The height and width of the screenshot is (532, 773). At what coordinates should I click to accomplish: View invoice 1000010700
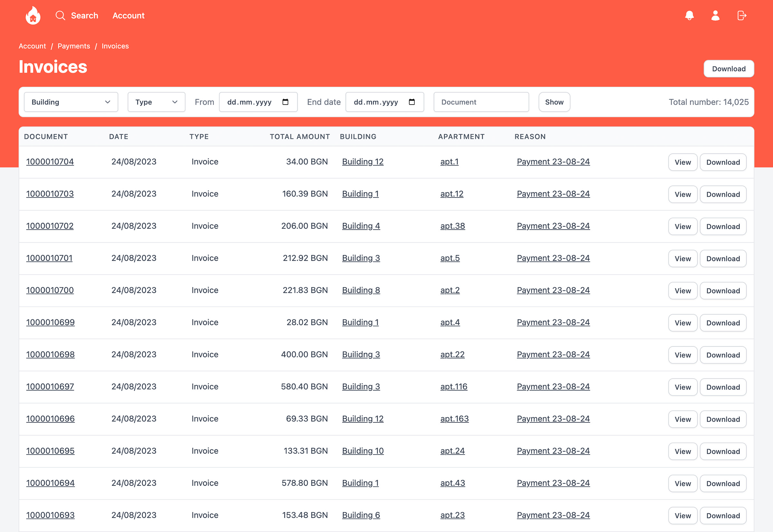(682, 291)
